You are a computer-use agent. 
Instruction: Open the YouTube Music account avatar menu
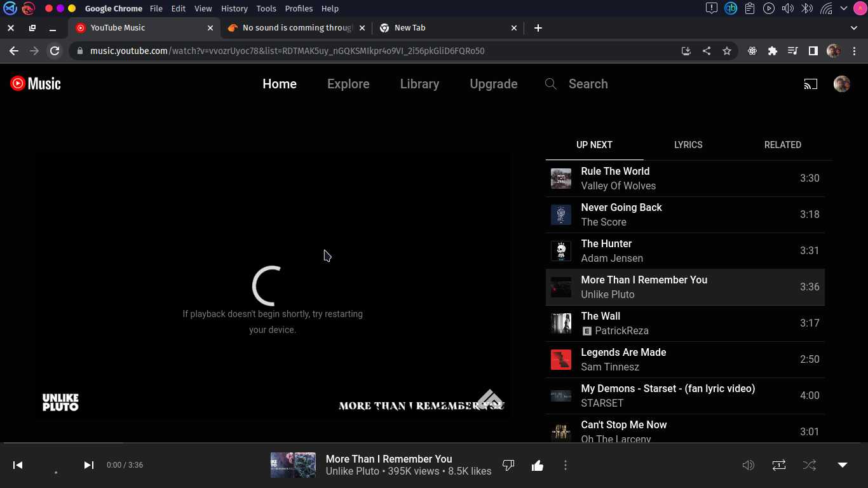pos(842,84)
